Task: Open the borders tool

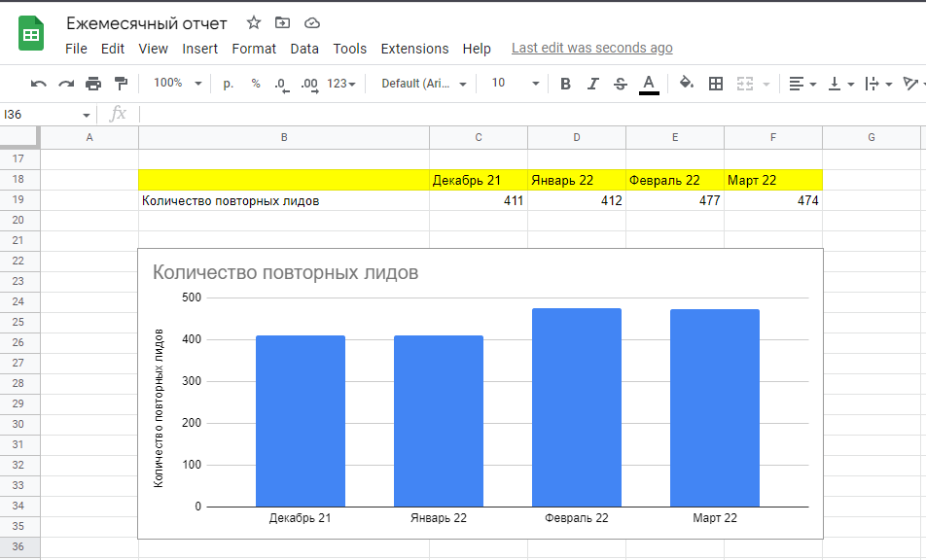Action: [x=716, y=84]
